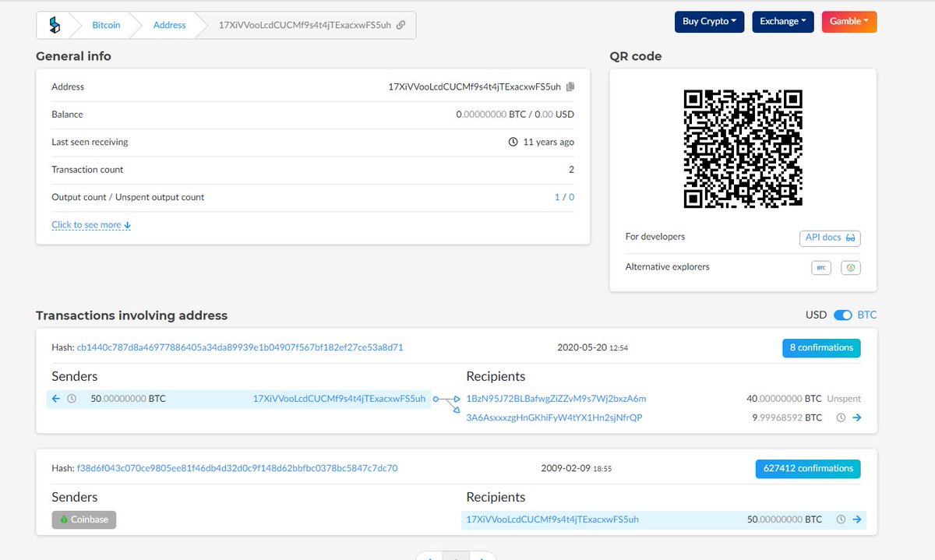
Task: Click the '627412 confirmations' badge
Action: tap(808, 469)
